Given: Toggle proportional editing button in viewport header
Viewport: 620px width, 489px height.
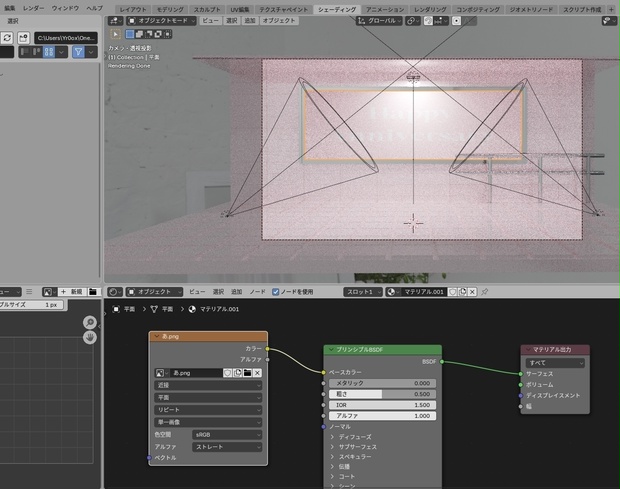Looking at the screenshot, I should [x=456, y=21].
